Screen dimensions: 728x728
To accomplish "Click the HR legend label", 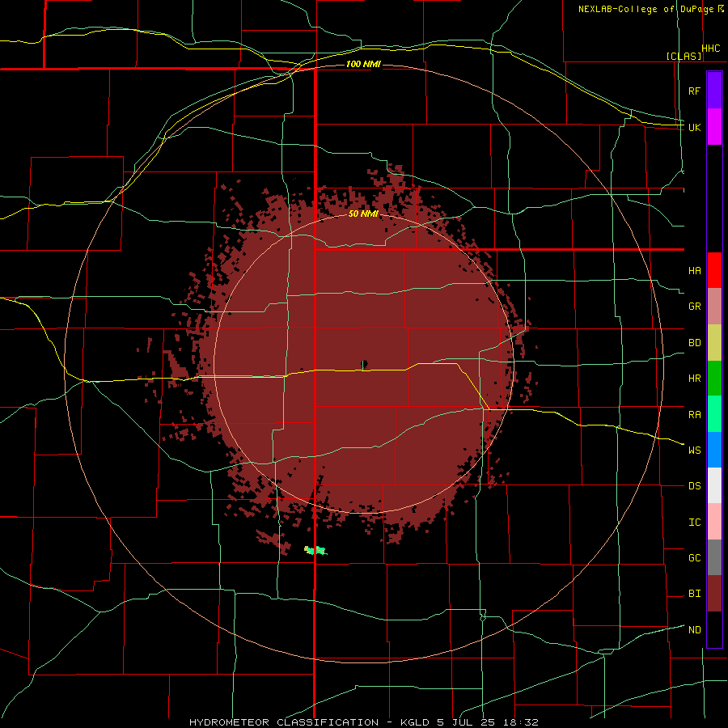I will click(695, 379).
